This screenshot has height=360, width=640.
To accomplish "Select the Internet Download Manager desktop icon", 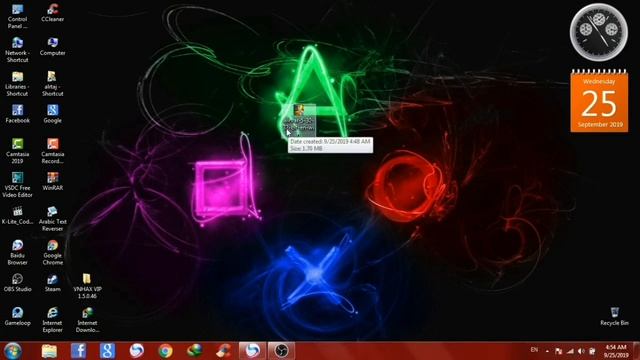I will pos(87,320).
